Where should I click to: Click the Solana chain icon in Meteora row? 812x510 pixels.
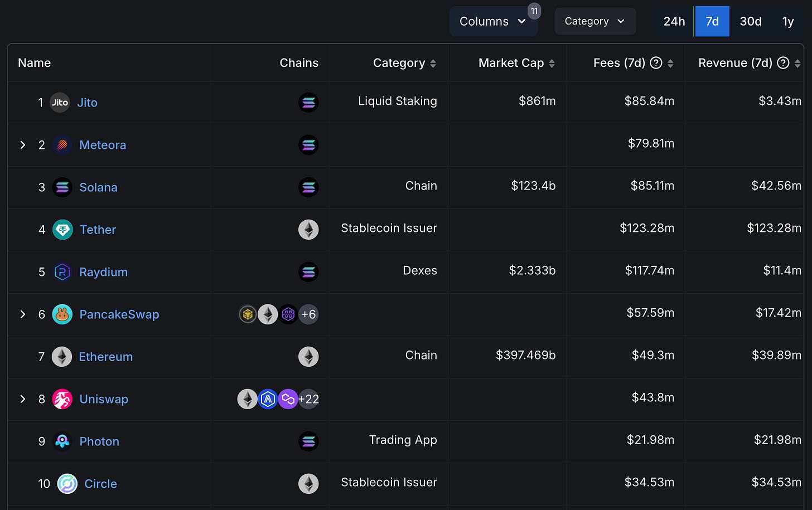(308, 145)
